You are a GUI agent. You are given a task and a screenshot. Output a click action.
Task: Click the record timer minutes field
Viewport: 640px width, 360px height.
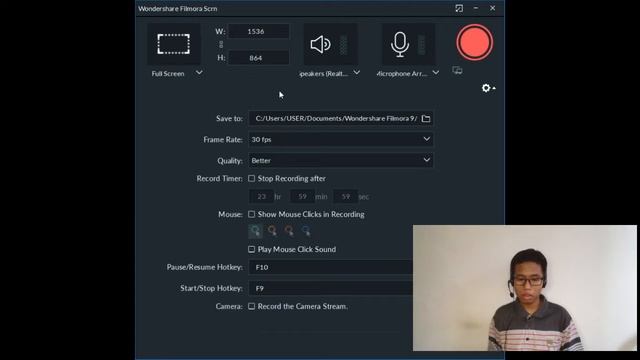point(302,197)
